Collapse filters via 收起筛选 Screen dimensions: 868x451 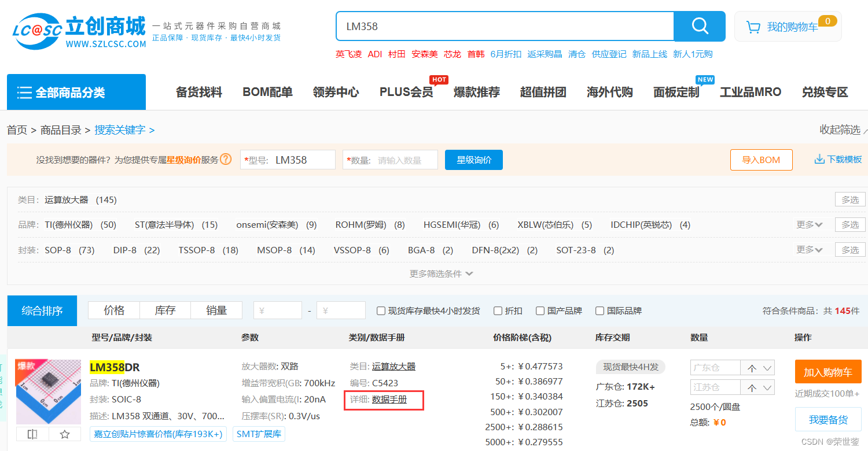[x=843, y=130]
